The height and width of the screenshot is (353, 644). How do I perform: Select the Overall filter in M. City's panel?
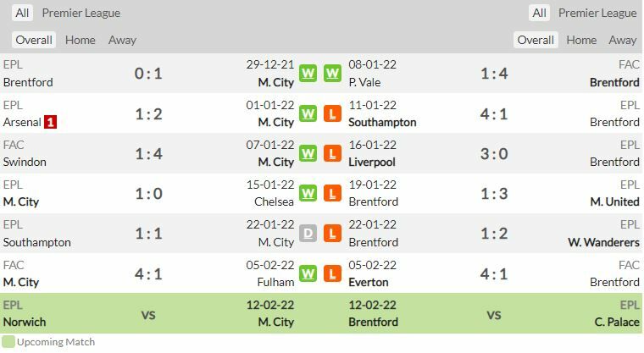coord(34,40)
